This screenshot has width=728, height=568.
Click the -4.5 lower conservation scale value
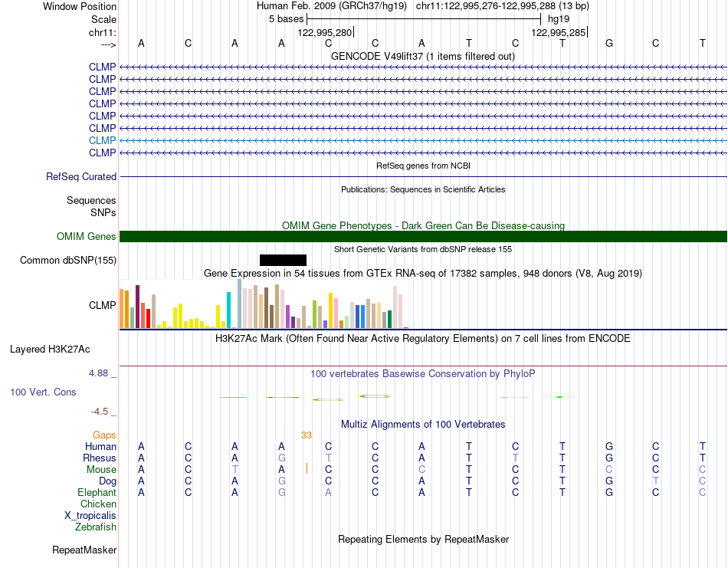[100, 412]
